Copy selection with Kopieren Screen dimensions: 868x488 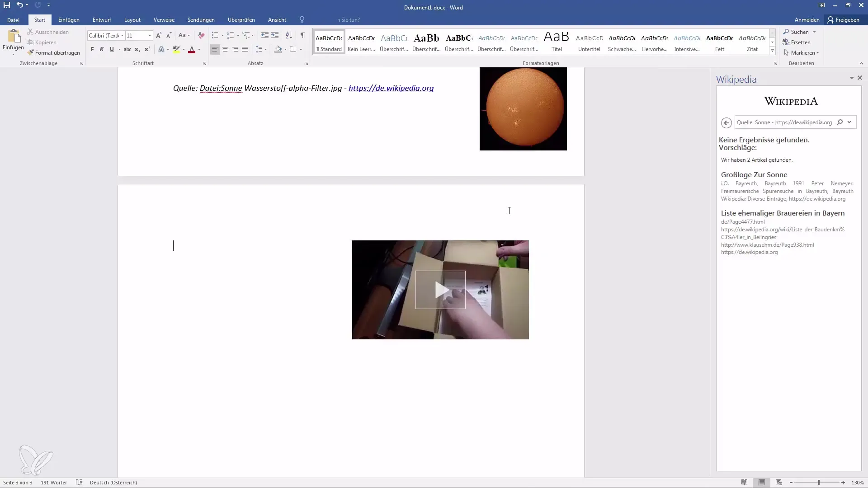(x=42, y=42)
